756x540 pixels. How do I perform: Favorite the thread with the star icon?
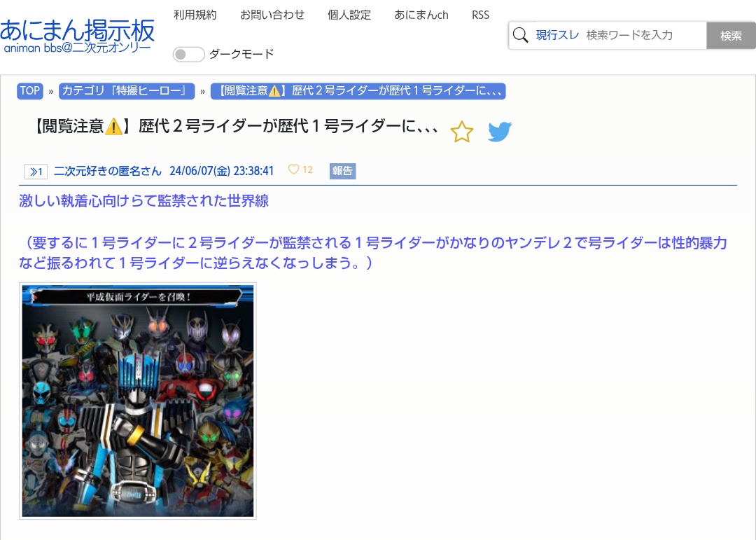[x=462, y=132]
